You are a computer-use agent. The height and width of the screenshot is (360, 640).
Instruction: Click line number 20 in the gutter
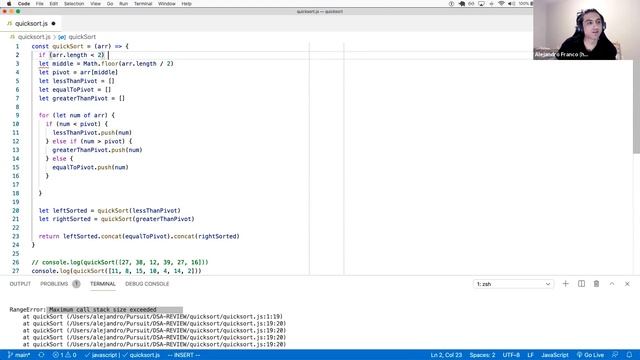(16, 211)
